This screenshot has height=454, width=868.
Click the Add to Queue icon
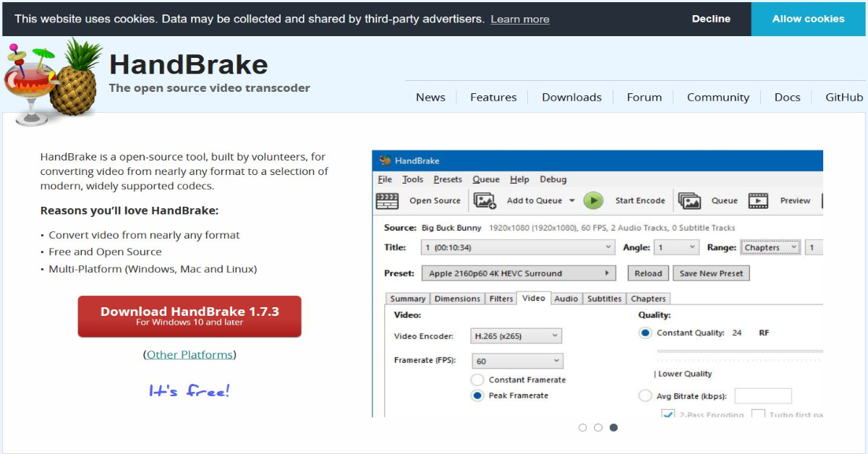(483, 200)
